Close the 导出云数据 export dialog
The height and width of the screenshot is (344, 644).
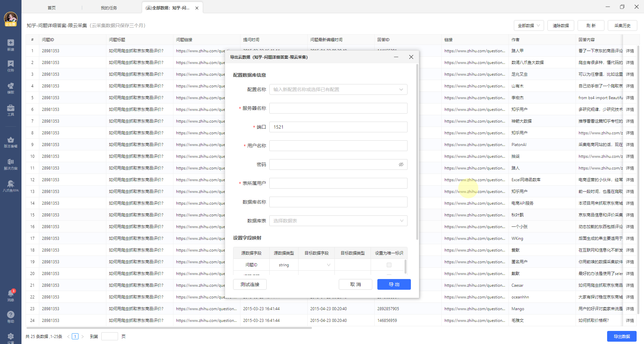point(411,57)
